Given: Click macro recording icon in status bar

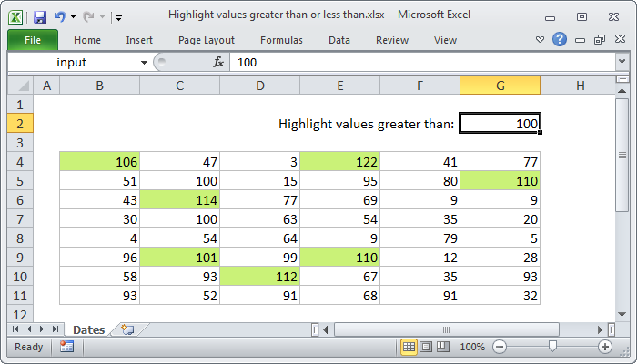Looking at the screenshot, I should pos(66,347).
